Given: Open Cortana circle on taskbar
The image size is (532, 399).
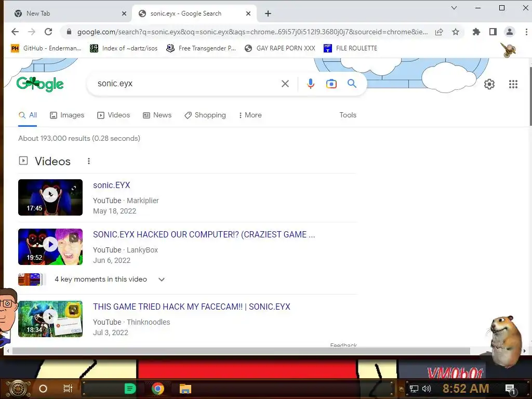Looking at the screenshot, I should click(43, 389).
